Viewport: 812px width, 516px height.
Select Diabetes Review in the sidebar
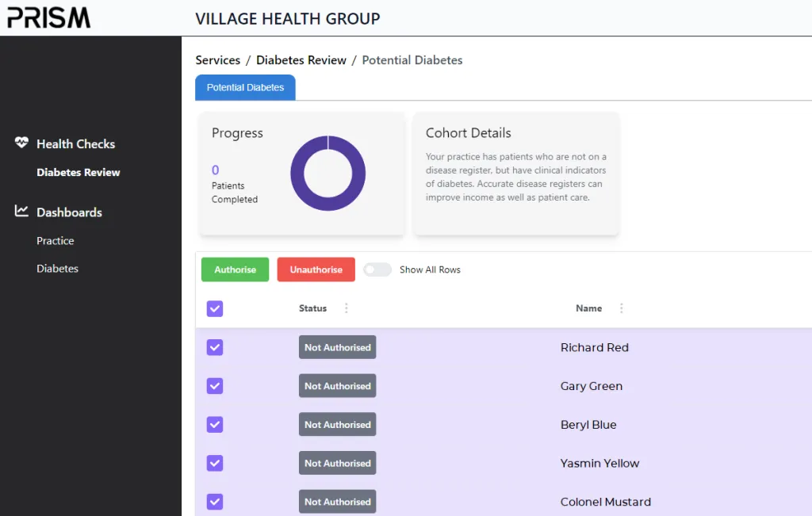pyautogui.click(x=79, y=172)
